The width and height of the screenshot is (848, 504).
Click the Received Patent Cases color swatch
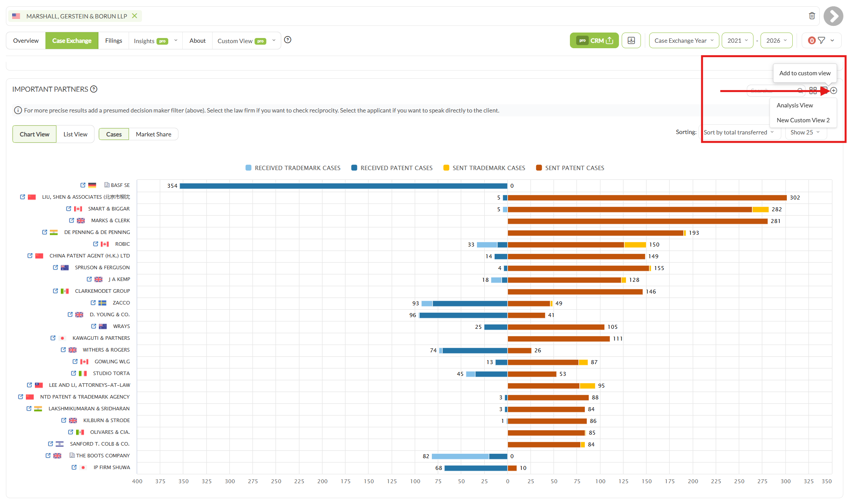[354, 168]
